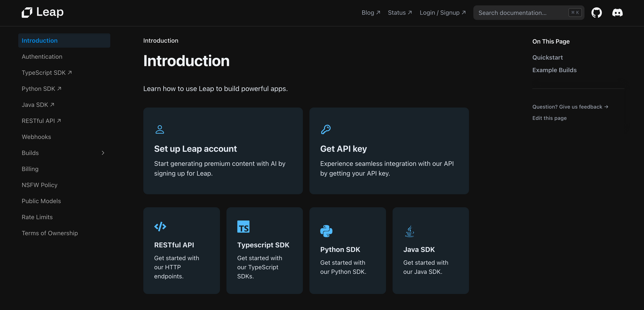Open the Blog link in header

click(371, 13)
